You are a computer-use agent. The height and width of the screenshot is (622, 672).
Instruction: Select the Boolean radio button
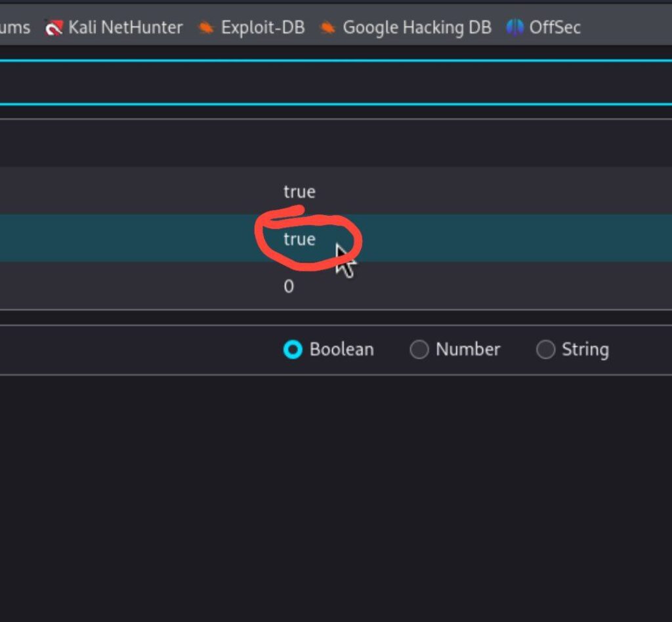(x=292, y=350)
